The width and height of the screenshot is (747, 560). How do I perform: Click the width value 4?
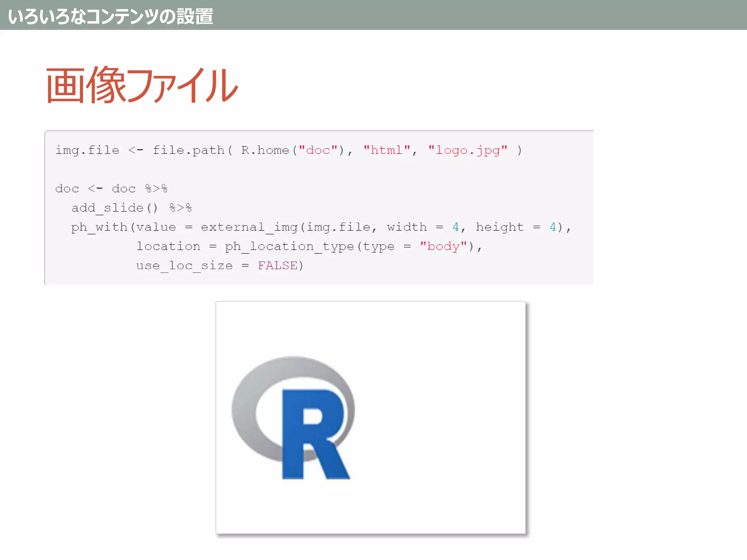point(456,227)
